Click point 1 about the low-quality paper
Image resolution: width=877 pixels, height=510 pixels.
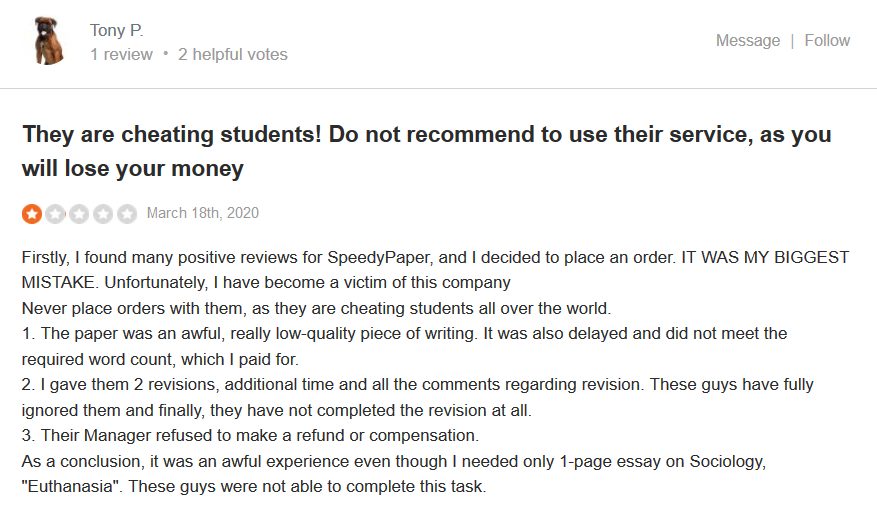click(404, 346)
